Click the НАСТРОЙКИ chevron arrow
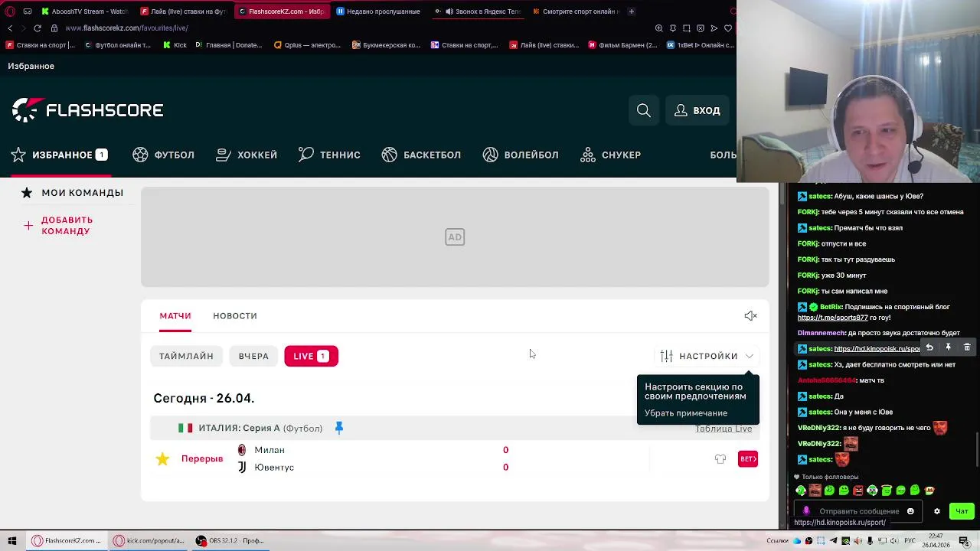The width and height of the screenshot is (980, 551). (x=749, y=356)
